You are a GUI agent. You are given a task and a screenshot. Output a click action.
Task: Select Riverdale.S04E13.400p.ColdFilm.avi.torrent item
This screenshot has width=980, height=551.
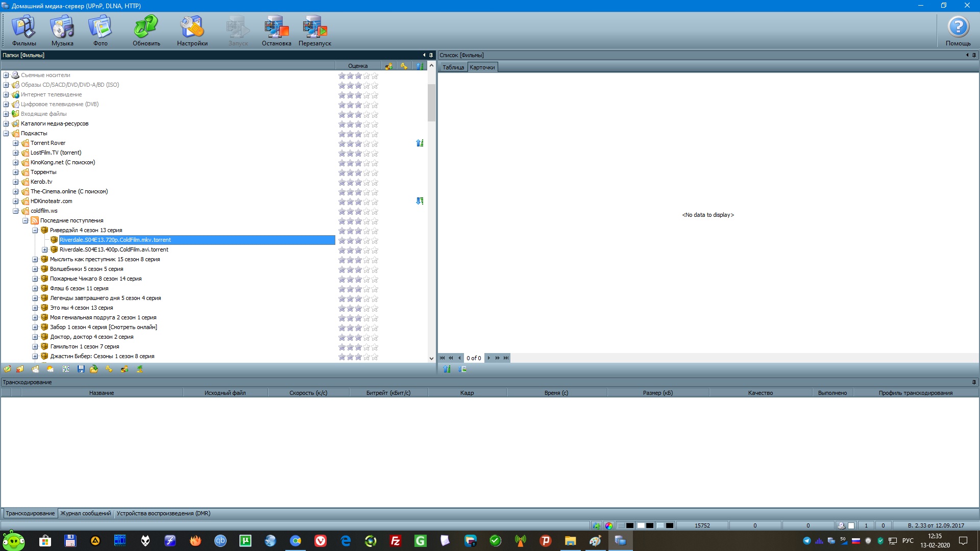(x=114, y=250)
